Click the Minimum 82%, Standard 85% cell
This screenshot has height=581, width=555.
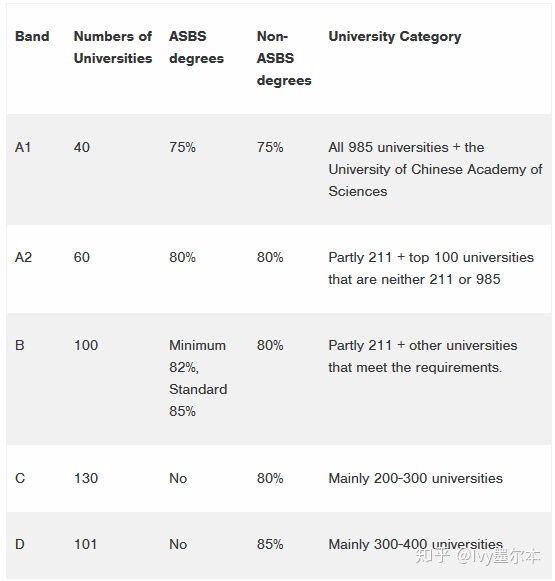(198, 378)
